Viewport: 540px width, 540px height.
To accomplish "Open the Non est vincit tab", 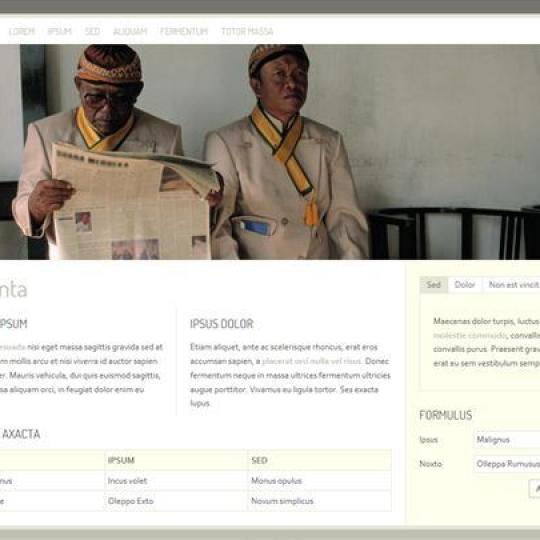I will [x=513, y=284].
